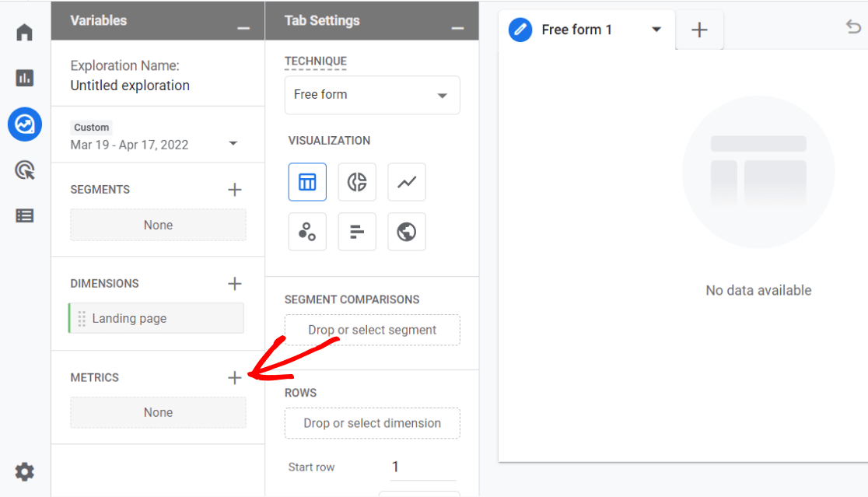The height and width of the screenshot is (497, 868).
Task: Click Drop or select segment area
Action: 372,330
